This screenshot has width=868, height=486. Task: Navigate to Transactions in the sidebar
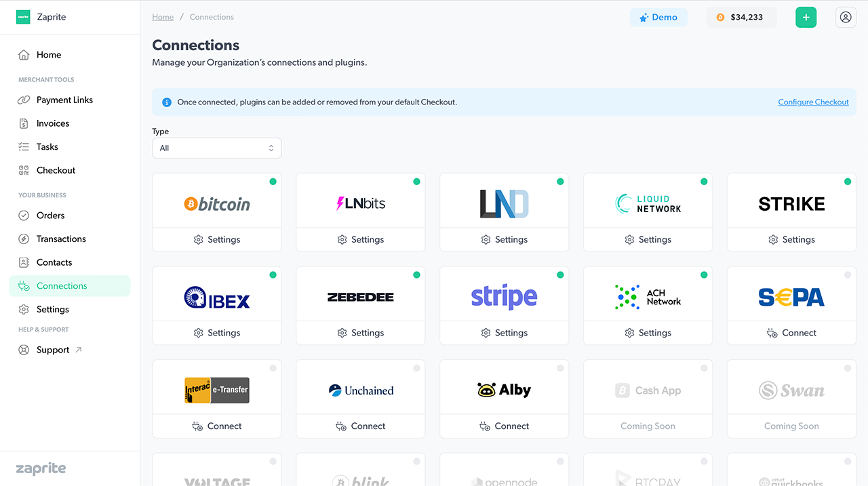69,239
